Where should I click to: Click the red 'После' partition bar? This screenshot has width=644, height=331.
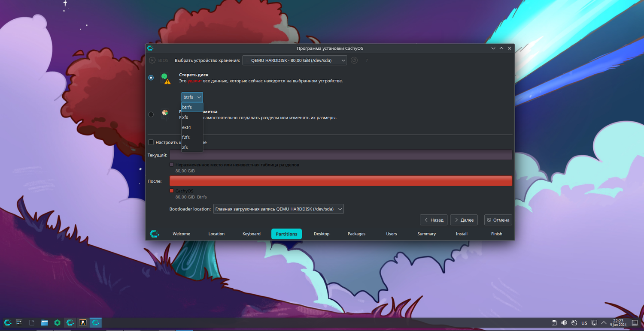[x=341, y=181]
